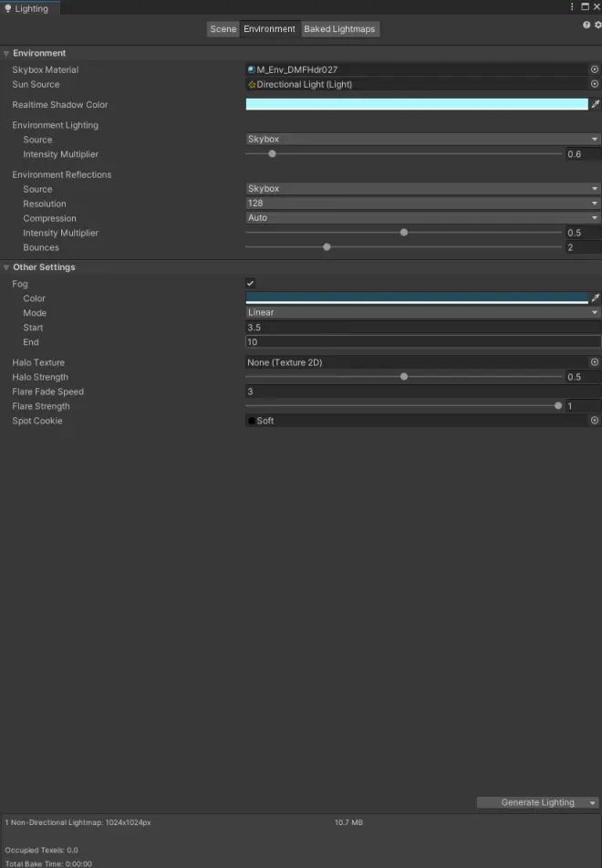The image size is (602, 868).
Task: Click 'Total Bake Time: 0:00:00' text
Action: point(48,863)
